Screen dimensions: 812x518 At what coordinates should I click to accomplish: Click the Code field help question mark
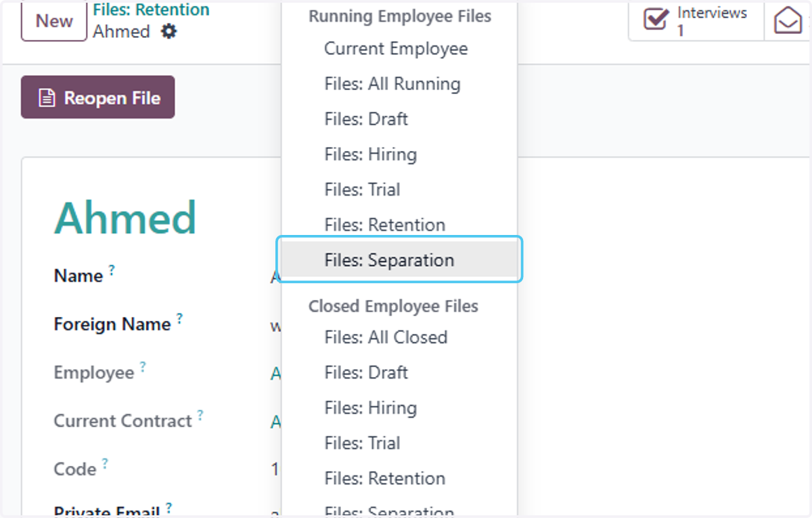pos(105,464)
